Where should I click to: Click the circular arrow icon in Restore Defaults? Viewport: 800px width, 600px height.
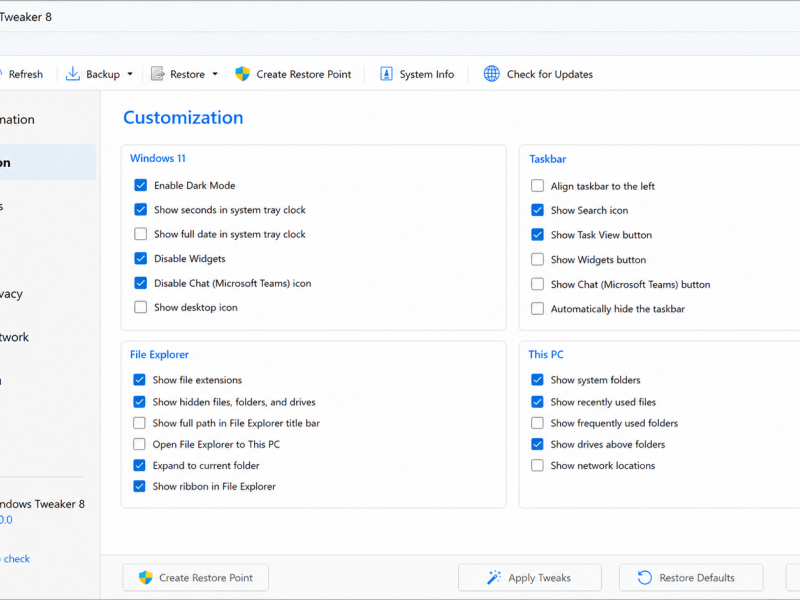(645, 578)
